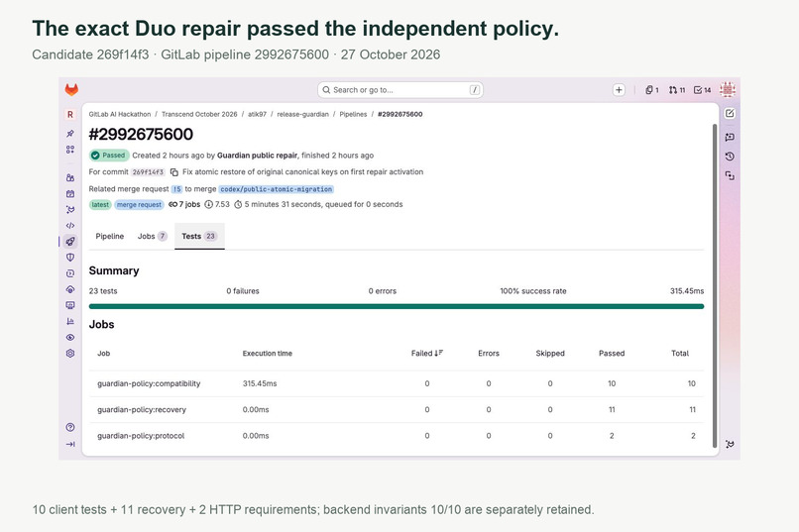Click the 315.45ms execution time cell

[260, 383]
